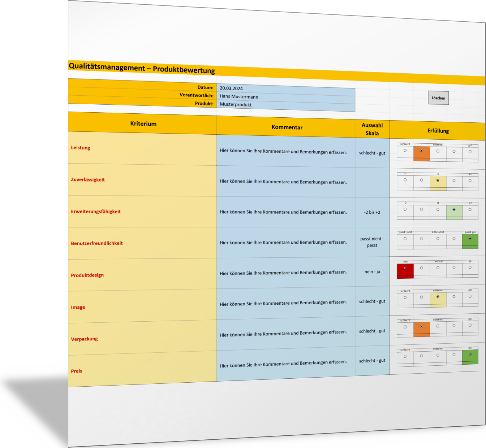The image size is (486, 448).
Task: Choose the 'schlecht' radio button for Verpackung
Action: click(x=405, y=327)
